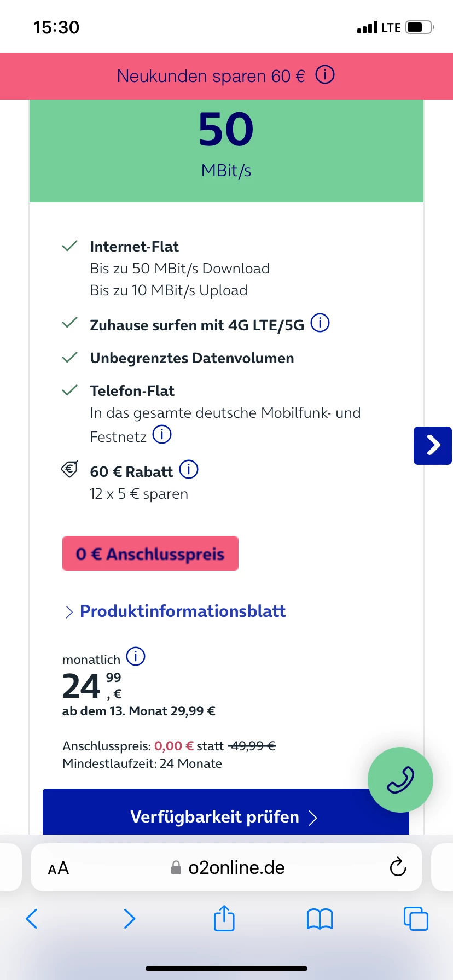Show open Safari tabs overview
The width and height of the screenshot is (453, 980).
[416, 919]
